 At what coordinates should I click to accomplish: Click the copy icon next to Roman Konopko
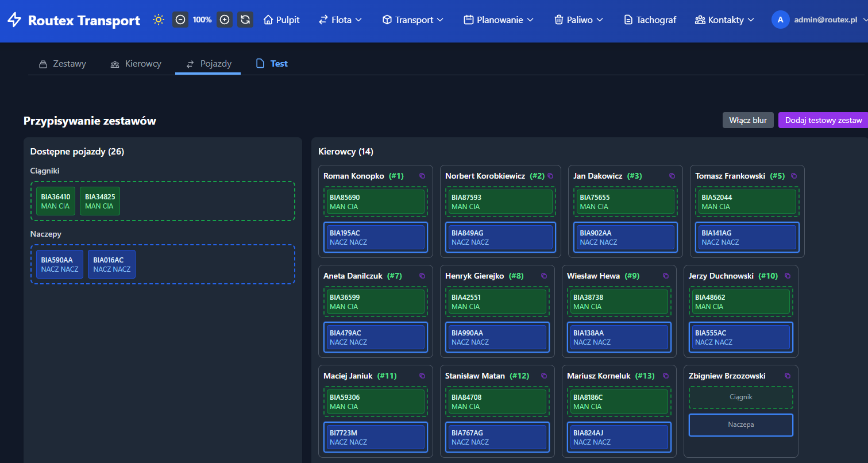[422, 176]
